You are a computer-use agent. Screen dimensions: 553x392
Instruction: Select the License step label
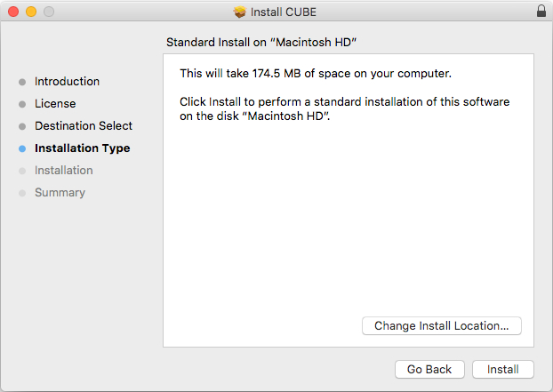click(x=55, y=104)
